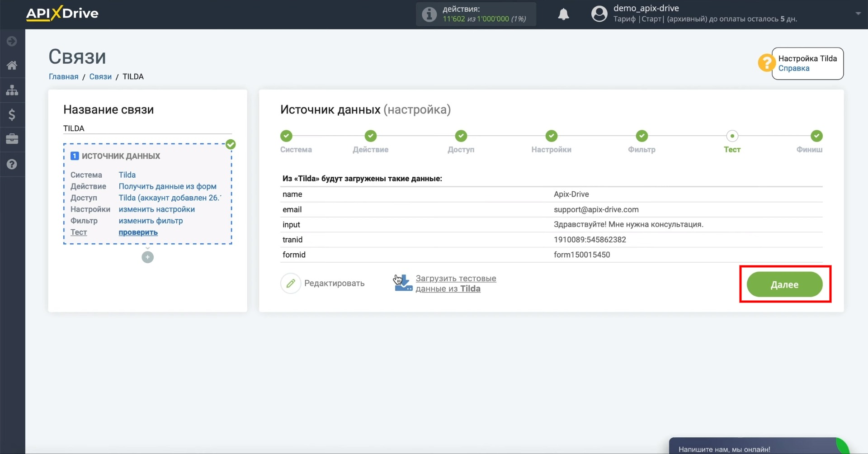Click the Редактировать pencil icon
868x454 pixels.
pos(291,284)
